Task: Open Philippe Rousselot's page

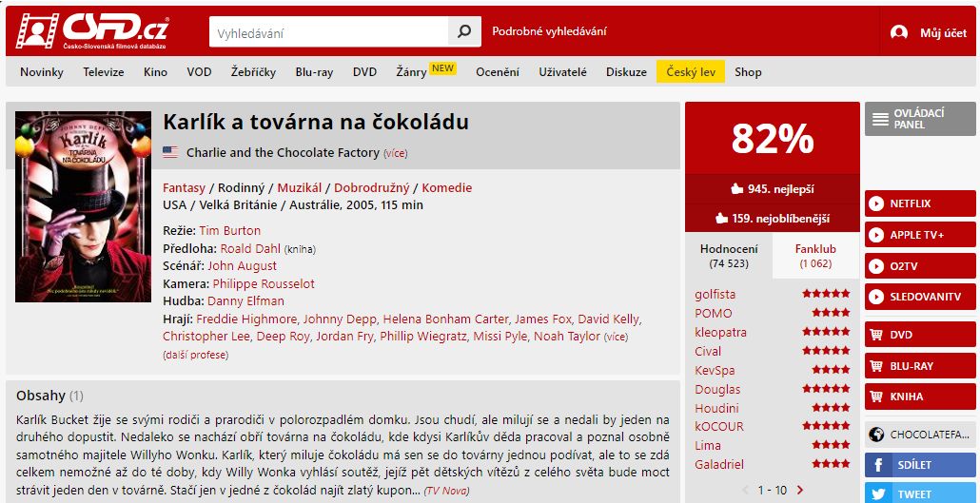Action: coord(264,283)
